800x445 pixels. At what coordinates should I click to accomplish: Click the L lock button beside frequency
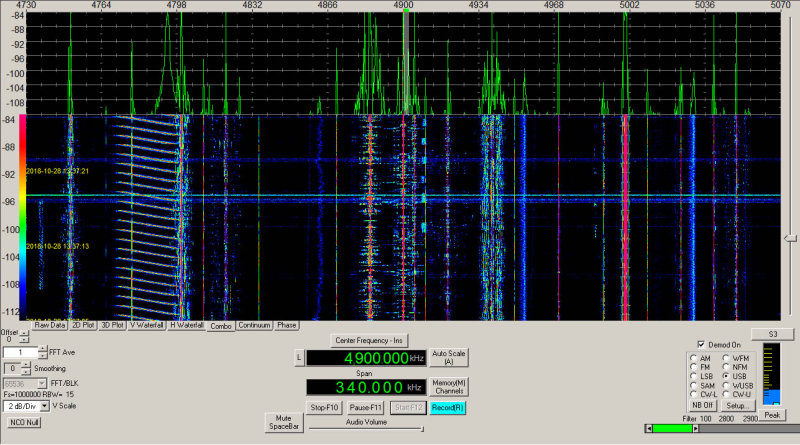(299, 357)
